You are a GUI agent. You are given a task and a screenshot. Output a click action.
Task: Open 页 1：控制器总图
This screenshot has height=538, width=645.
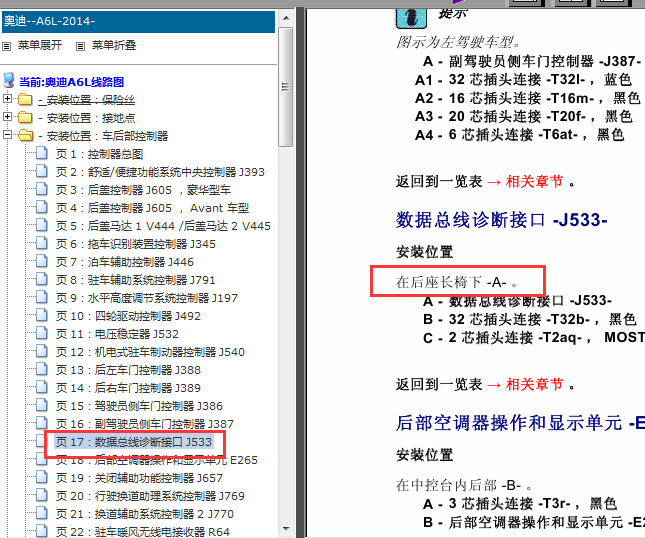point(100,154)
